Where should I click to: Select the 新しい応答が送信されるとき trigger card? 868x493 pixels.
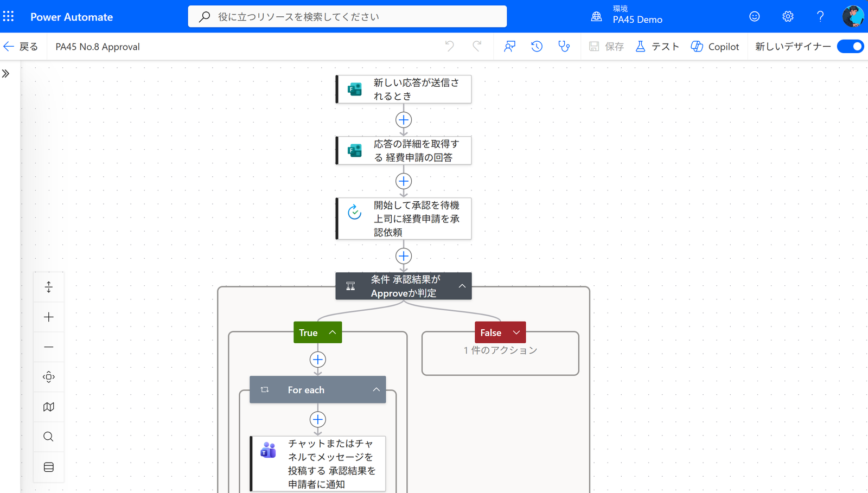click(404, 89)
